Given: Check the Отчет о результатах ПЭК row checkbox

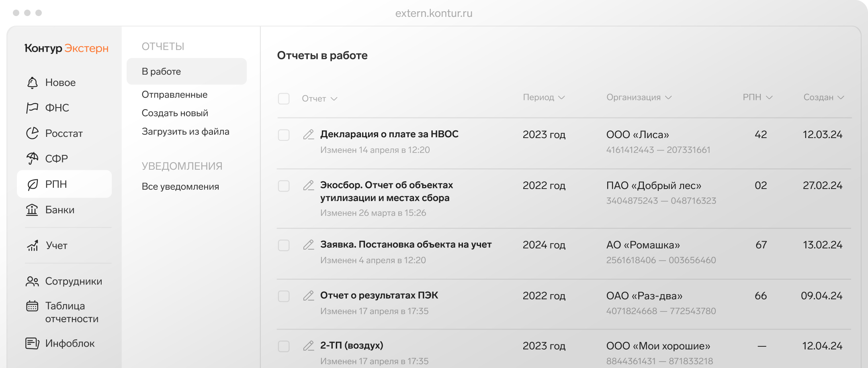Looking at the screenshot, I should [x=284, y=296].
